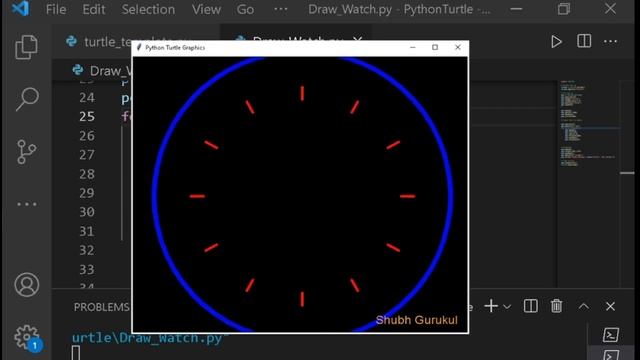The height and width of the screenshot is (360, 640).
Task: Open editor More Actions ellipsis
Action: pyautogui.click(x=610, y=41)
